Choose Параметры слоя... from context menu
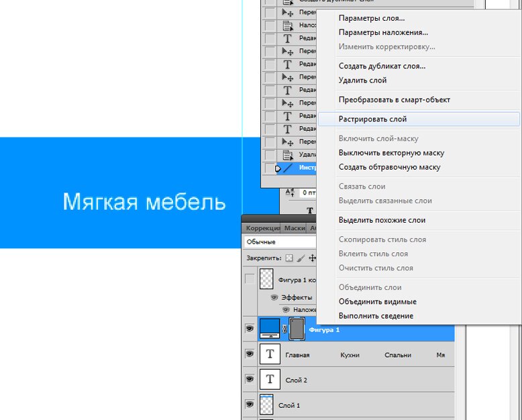The width and height of the screenshot is (522, 420). (x=372, y=18)
